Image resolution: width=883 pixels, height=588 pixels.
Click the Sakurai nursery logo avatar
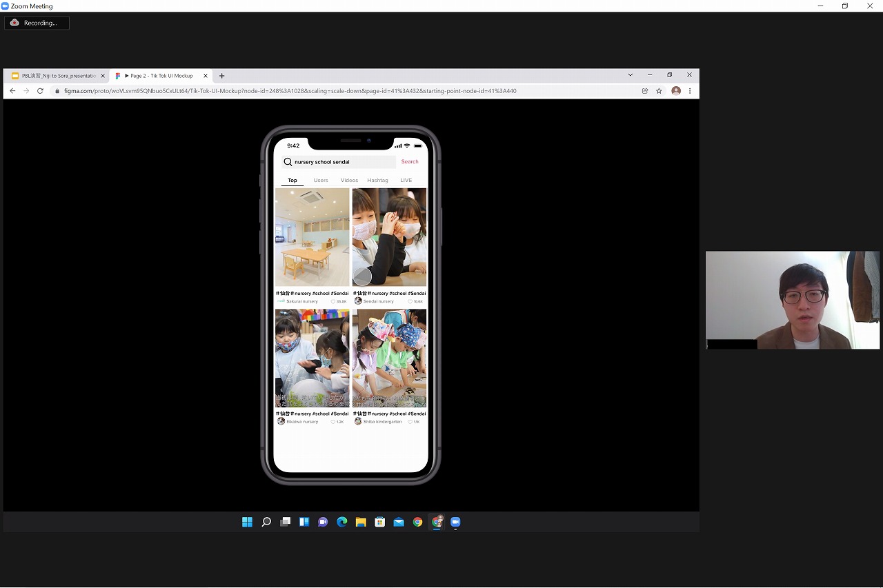pyautogui.click(x=281, y=301)
